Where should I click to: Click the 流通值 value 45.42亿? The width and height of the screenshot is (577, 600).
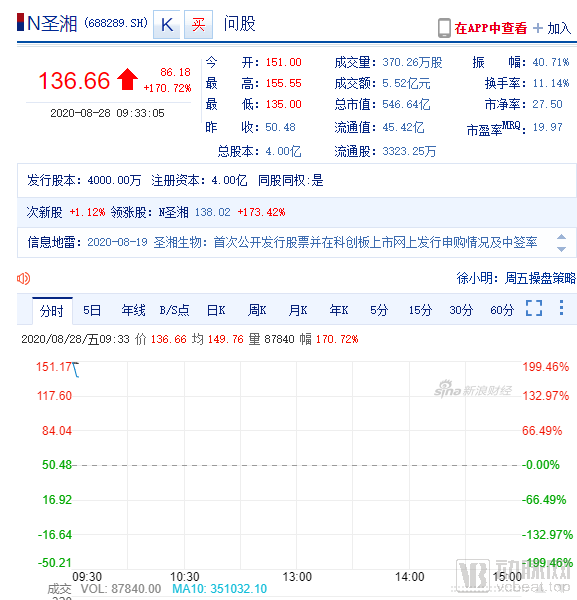(403, 127)
